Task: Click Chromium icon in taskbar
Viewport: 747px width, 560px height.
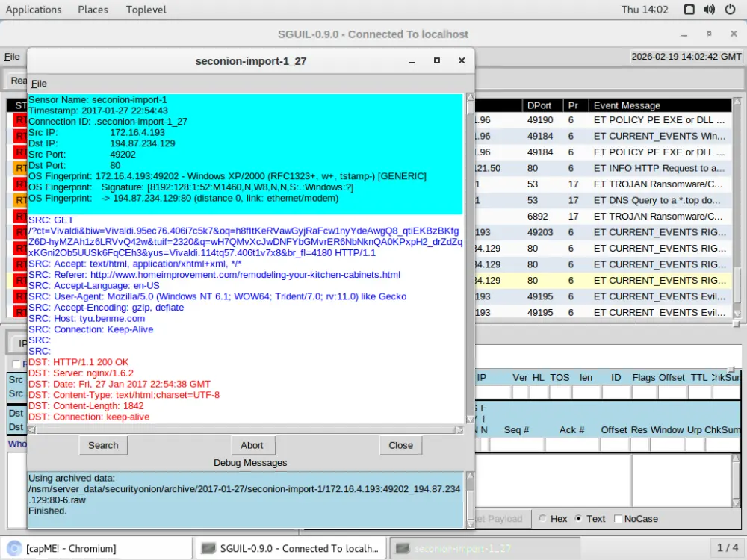Action: tap(13, 548)
